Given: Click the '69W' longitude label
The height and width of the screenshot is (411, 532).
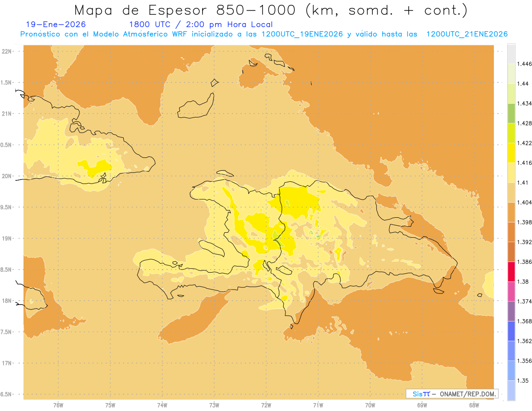Looking at the screenshot, I should click(x=422, y=405).
